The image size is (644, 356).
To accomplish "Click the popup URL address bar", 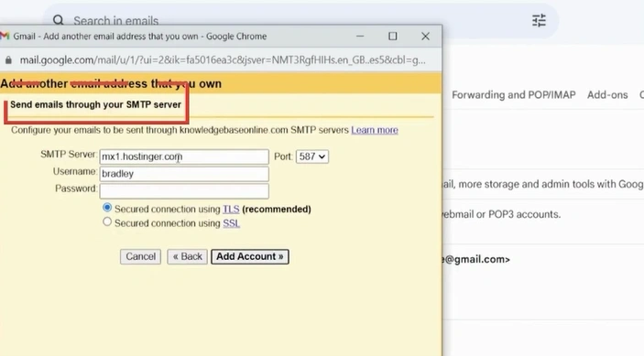I will coord(223,60).
